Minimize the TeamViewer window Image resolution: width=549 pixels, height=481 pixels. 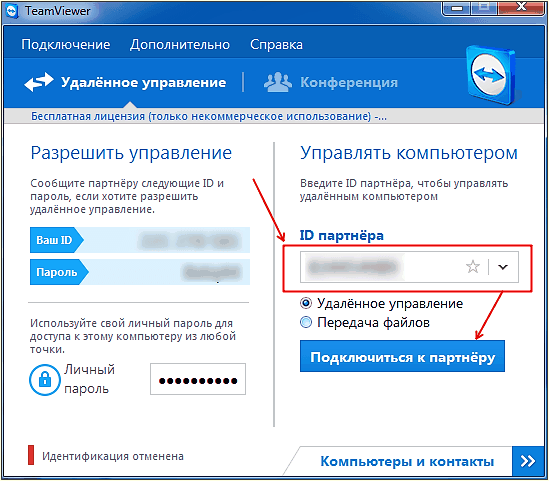tap(457, 8)
